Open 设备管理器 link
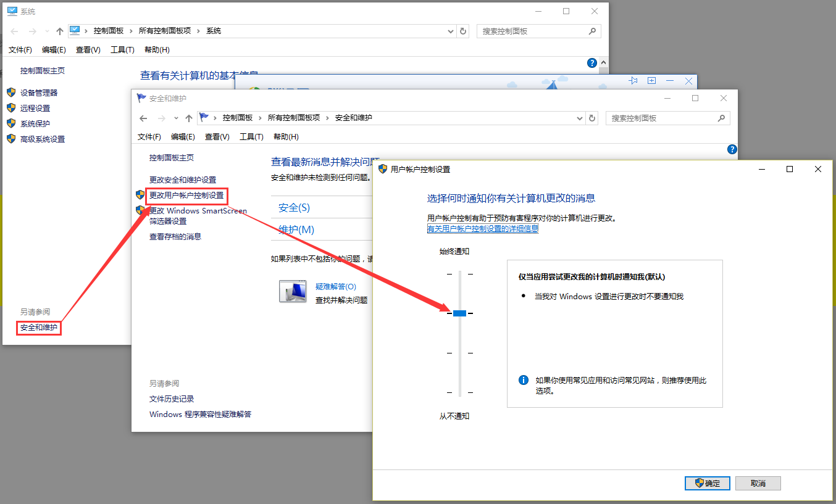This screenshot has height=504, width=836. coord(39,93)
